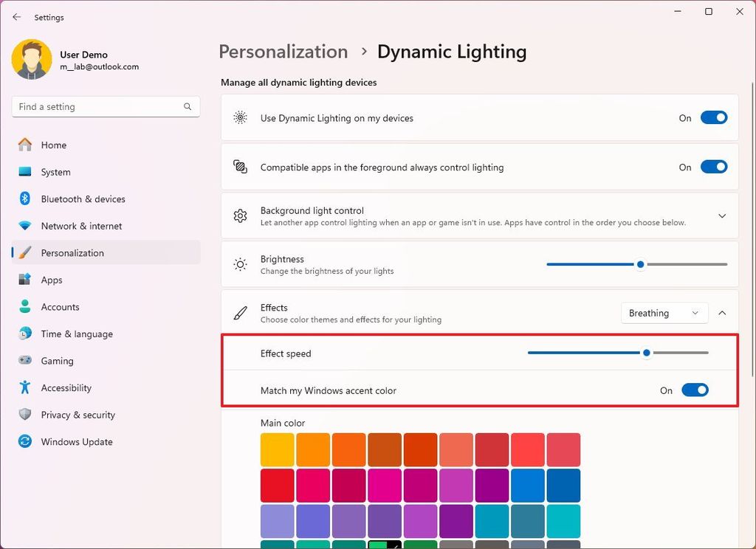Open the Breathing effects dropdown
Viewport: 756px width, 549px height.
tap(664, 313)
